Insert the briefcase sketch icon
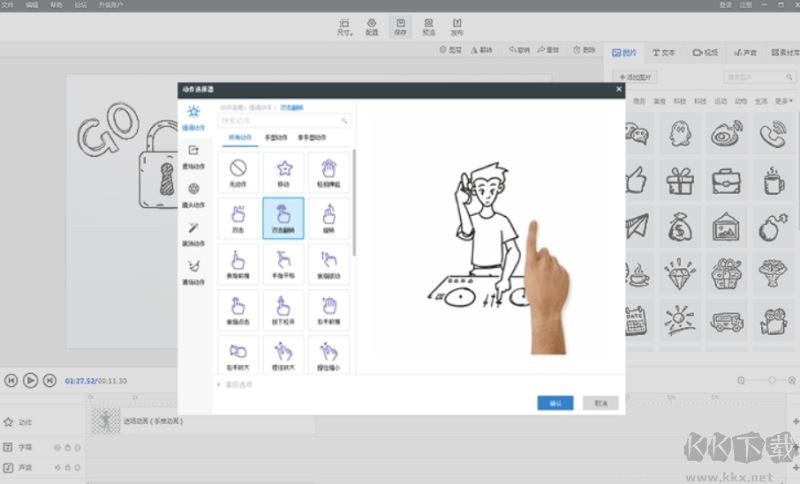Viewport: 800px width, 484px height. [727, 181]
